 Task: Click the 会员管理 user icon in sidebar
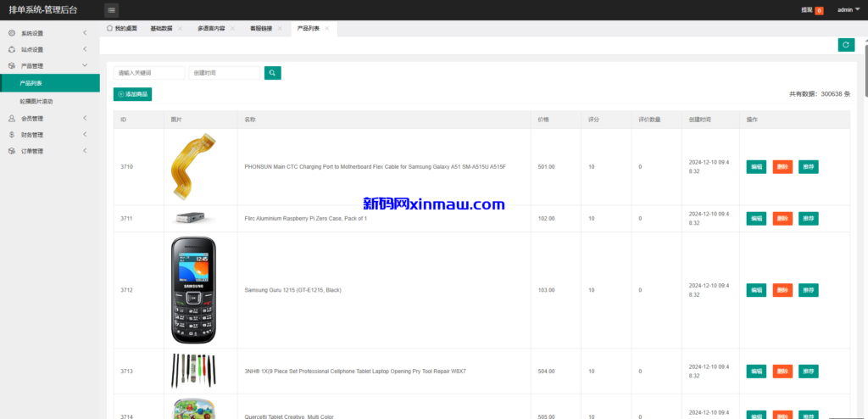click(x=11, y=119)
